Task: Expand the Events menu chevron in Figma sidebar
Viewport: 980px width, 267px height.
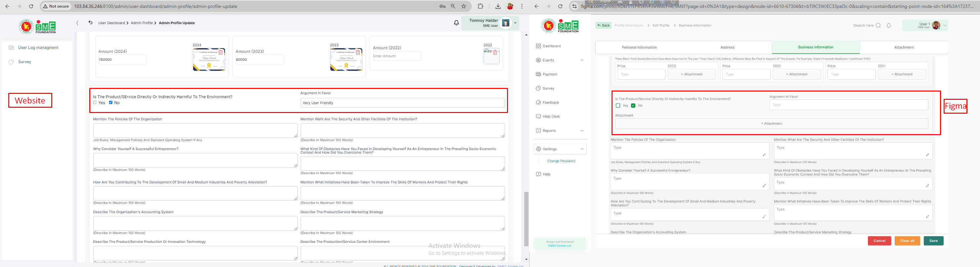Action: [x=582, y=60]
